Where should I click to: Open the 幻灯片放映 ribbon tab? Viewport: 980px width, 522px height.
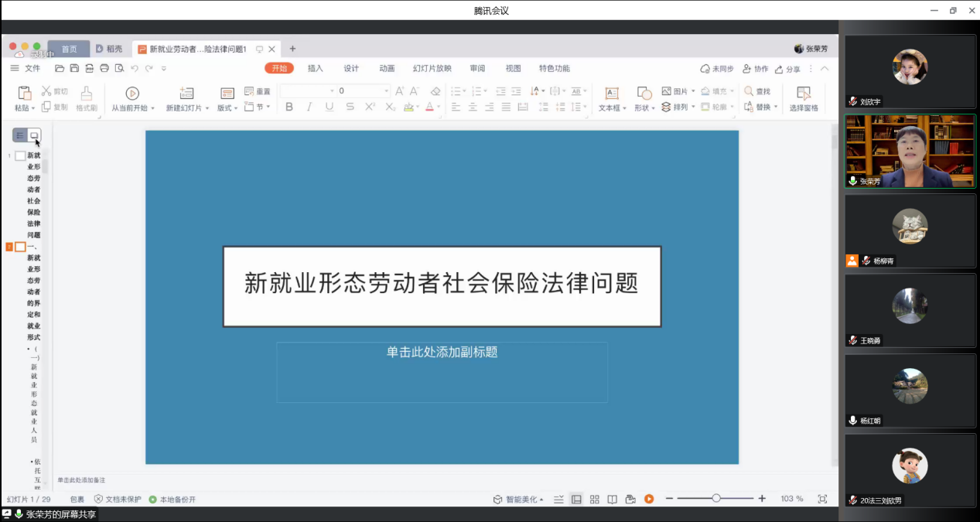pos(432,68)
